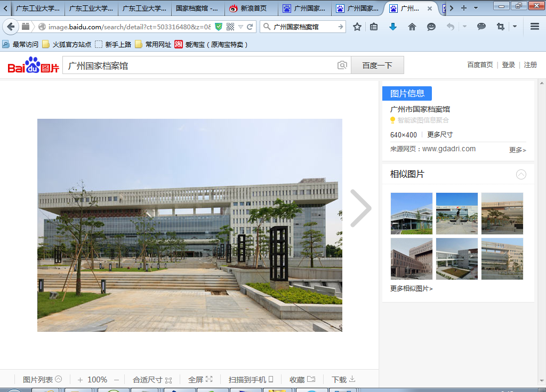This screenshot has height=392, width=546.
Task: Reload the page using the refresh icon
Action: [250, 27]
